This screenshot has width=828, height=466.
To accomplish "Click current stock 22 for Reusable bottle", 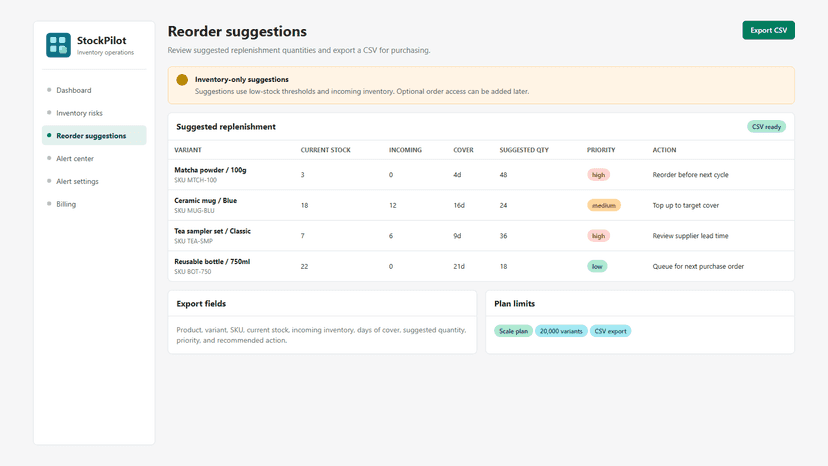I will tap(304, 267).
